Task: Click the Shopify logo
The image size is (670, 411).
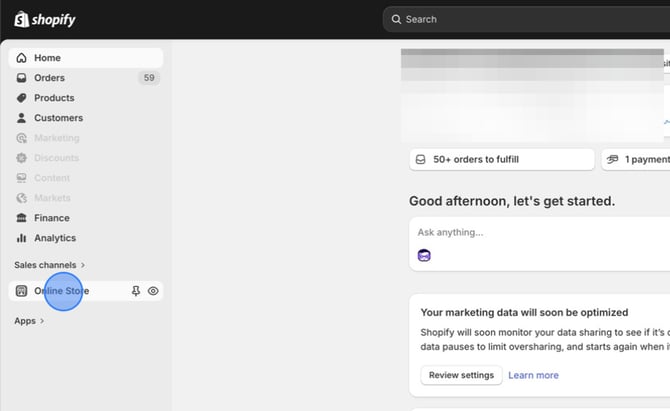Action: coord(45,20)
